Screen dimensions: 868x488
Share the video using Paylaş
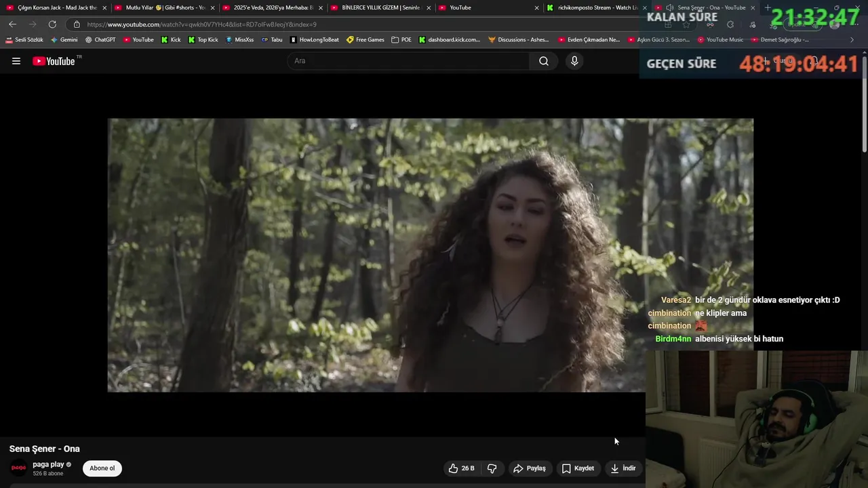point(530,468)
